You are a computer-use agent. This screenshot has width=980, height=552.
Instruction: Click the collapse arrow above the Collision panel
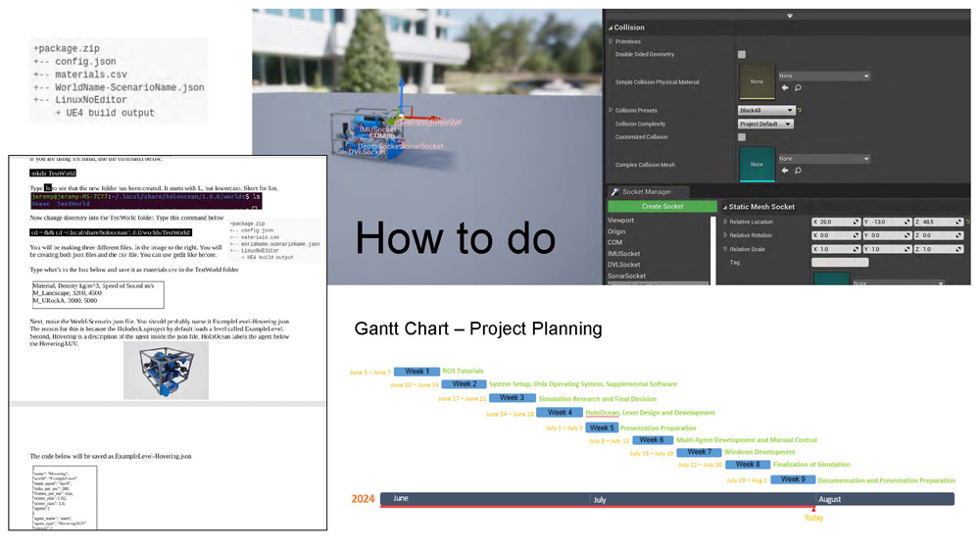point(790,16)
